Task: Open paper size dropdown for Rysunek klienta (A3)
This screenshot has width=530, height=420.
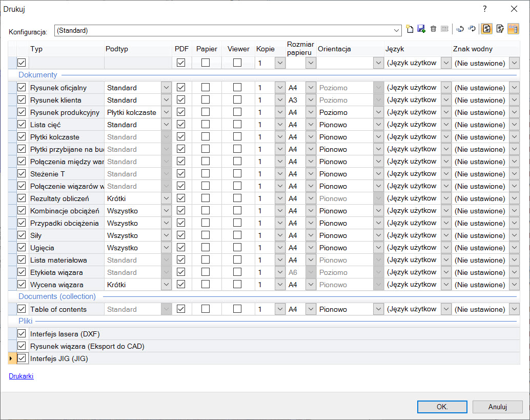Action: tap(311, 100)
